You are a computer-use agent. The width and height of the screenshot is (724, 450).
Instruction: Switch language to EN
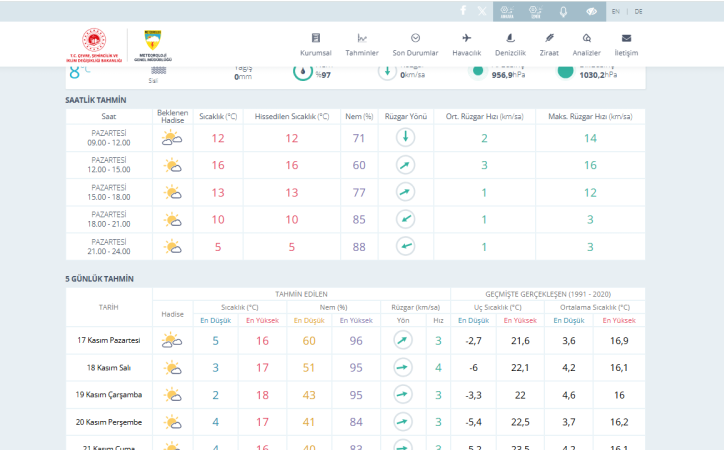[616, 11]
